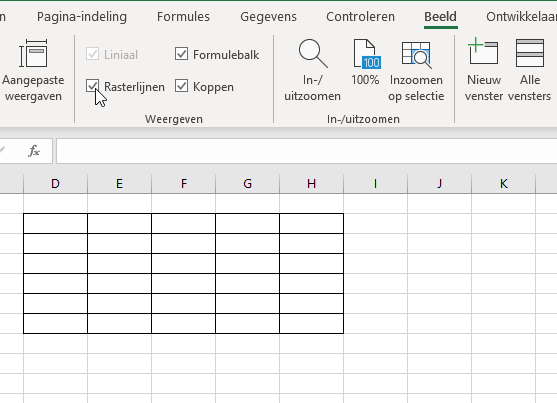Select column K header
This screenshot has height=403, width=557.
click(x=503, y=184)
